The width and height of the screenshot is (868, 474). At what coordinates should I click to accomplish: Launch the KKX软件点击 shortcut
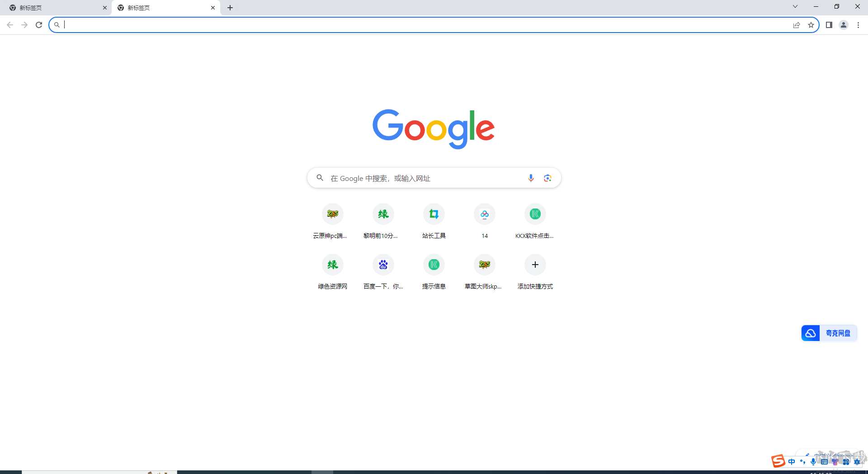pos(535,214)
